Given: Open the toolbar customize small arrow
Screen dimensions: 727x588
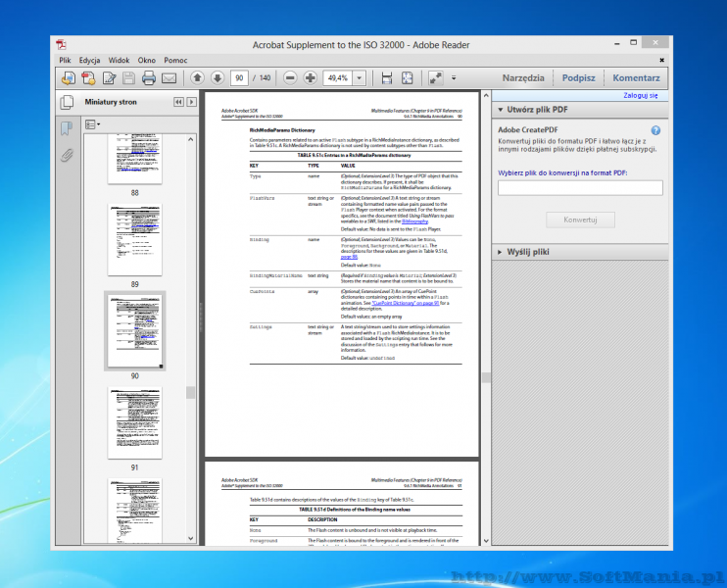Looking at the screenshot, I should (454, 77).
